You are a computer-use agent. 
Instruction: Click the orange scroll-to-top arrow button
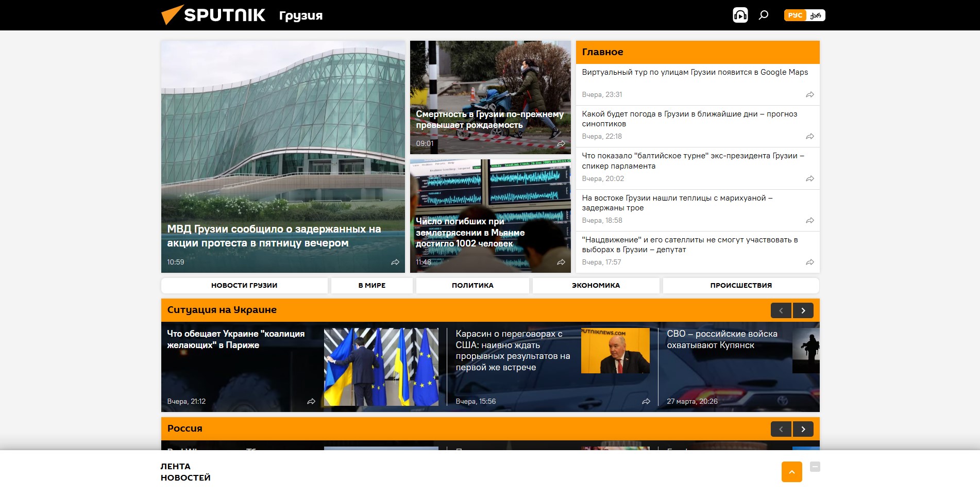click(792, 472)
